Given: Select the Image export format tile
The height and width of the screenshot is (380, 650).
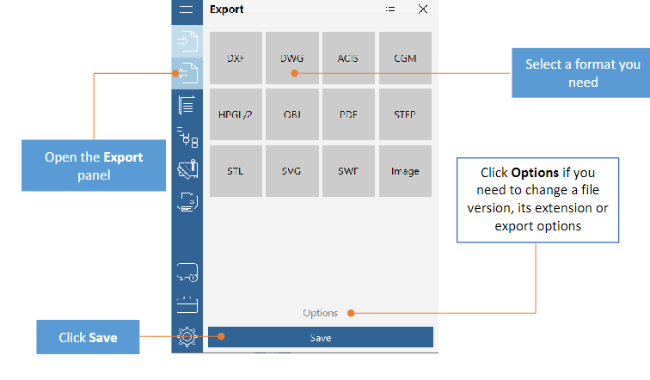Looking at the screenshot, I should [x=405, y=171].
